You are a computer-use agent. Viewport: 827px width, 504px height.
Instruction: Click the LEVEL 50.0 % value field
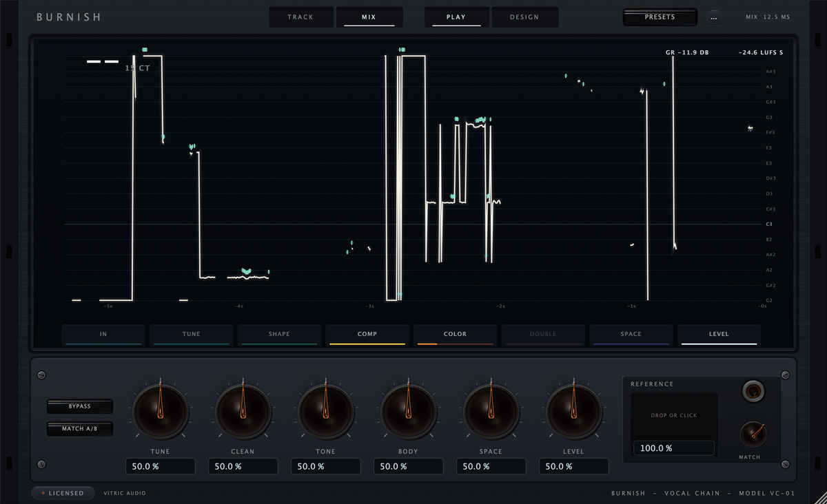pos(573,466)
